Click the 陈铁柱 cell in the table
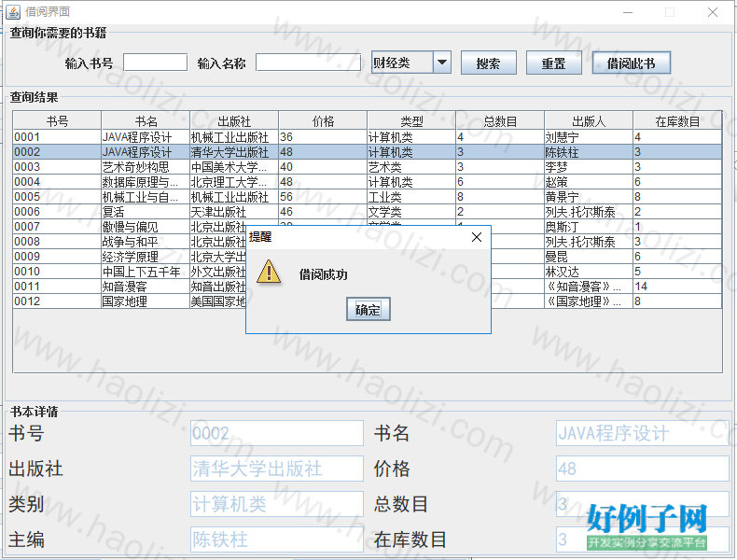 click(x=589, y=152)
